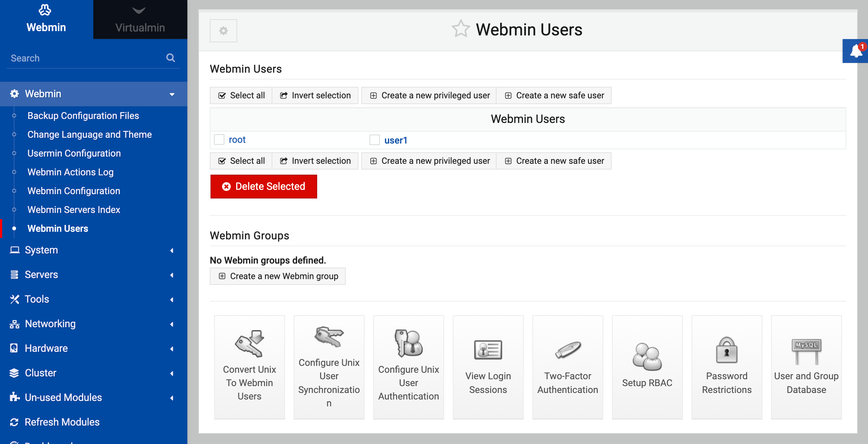
Task: Switch to the Virtualmin tab
Action: click(140, 20)
